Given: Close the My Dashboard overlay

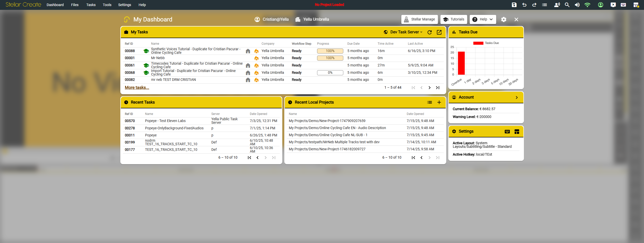Looking at the screenshot, I should point(516,19).
